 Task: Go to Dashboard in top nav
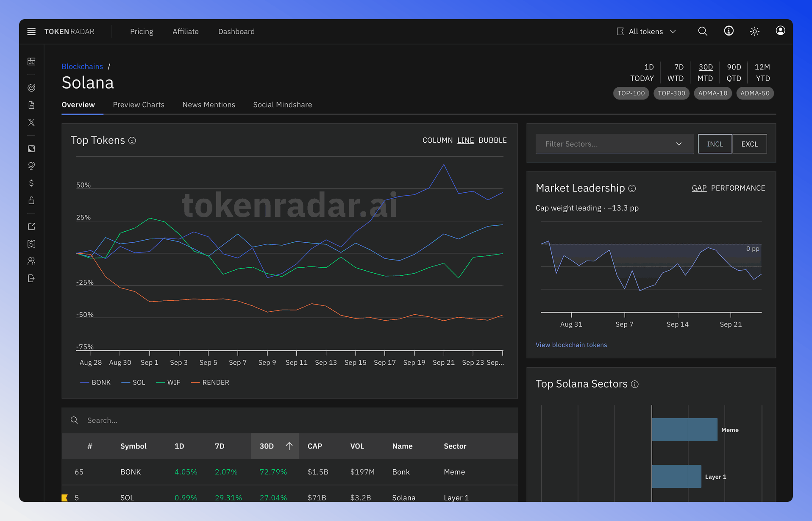click(x=236, y=31)
